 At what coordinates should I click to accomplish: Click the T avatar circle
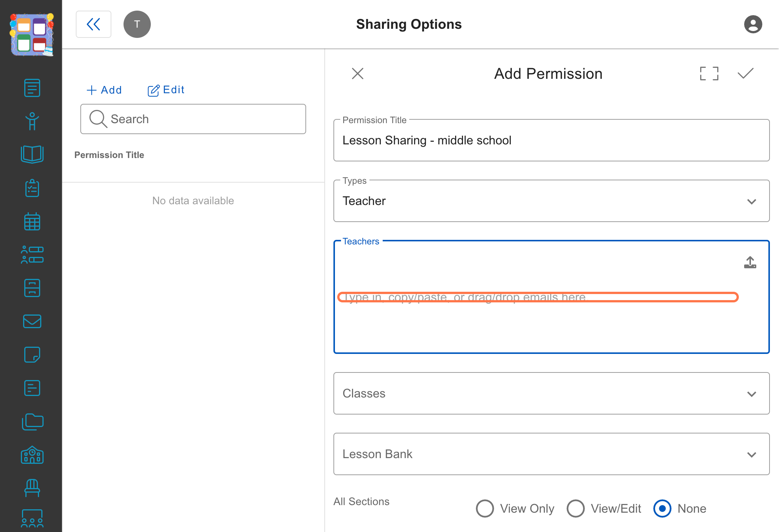pos(137,24)
